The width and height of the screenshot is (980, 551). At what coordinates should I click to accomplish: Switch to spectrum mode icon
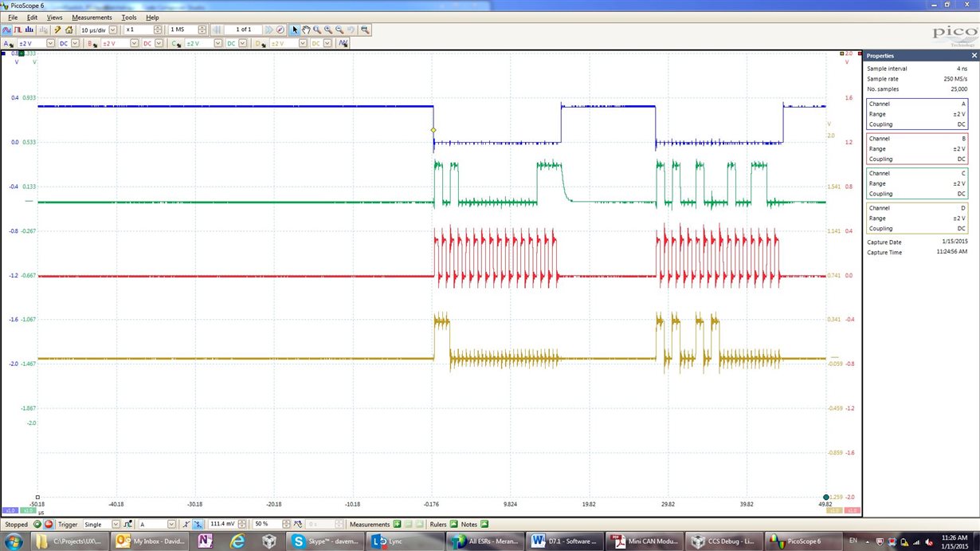point(29,30)
